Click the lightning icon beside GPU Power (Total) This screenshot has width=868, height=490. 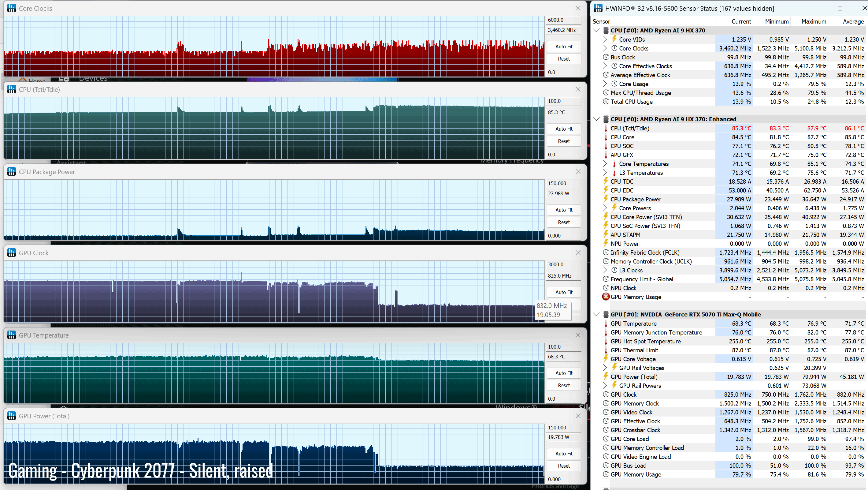point(606,376)
